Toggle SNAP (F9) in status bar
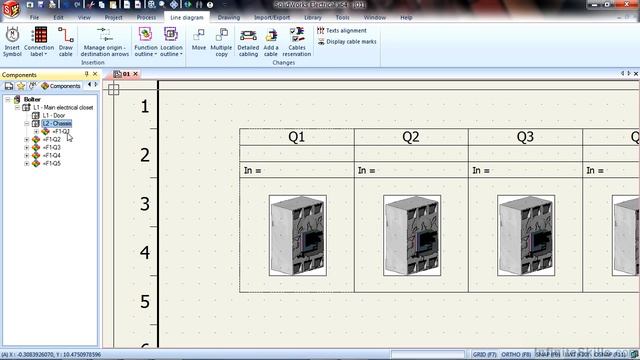Screen dimensions: 640x360 pyautogui.click(x=548, y=354)
